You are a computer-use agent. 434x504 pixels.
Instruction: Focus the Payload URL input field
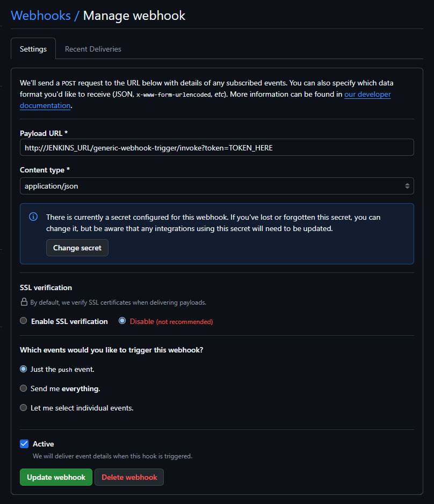217,147
